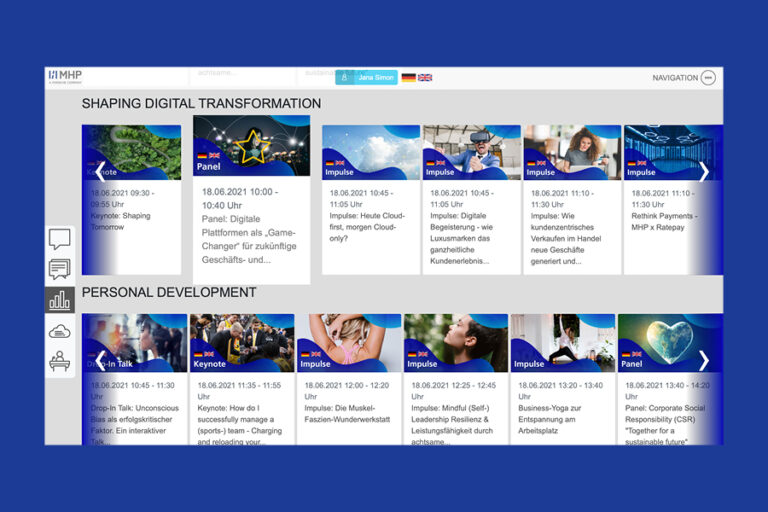The width and height of the screenshot is (768, 512).
Task: Select the bar chart poll icon in sidebar
Action: 59,300
